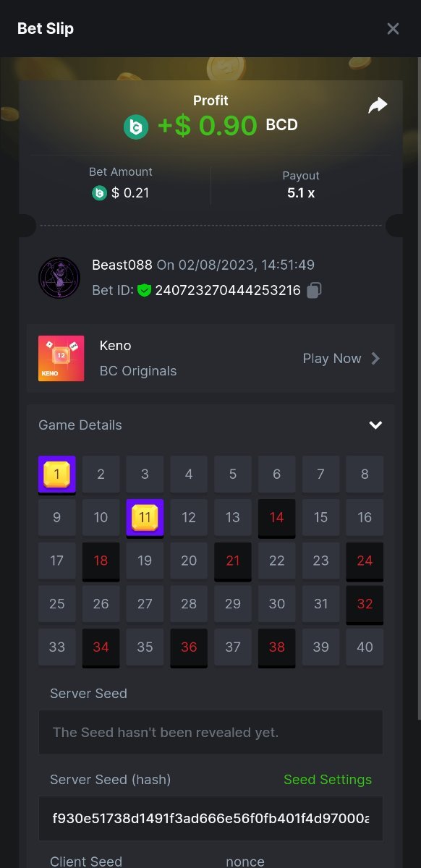421x868 pixels.
Task: Select the gem tile number 11
Action: tap(145, 518)
